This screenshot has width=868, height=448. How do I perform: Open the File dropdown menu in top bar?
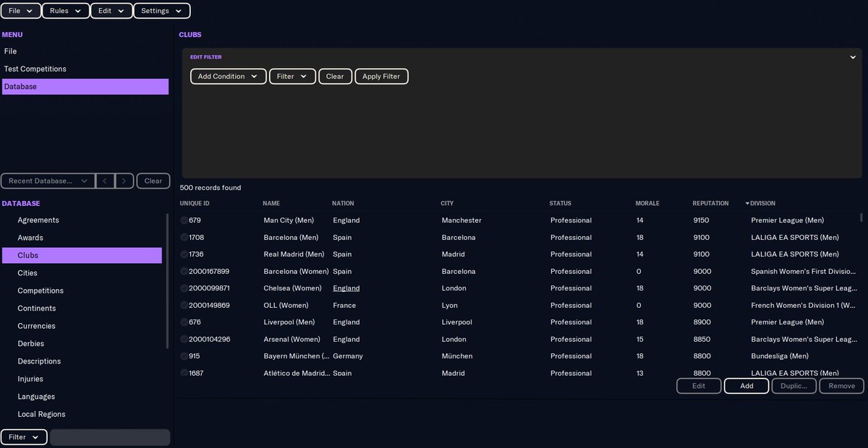(20, 11)
